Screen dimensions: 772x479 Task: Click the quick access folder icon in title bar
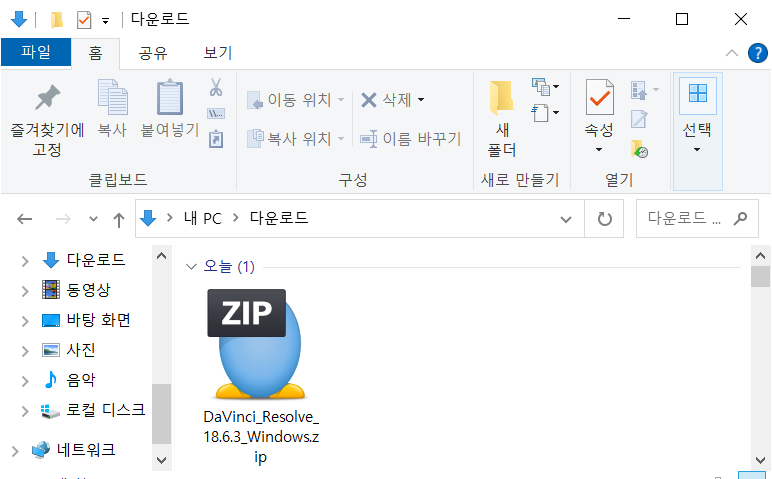pos(57,20)
